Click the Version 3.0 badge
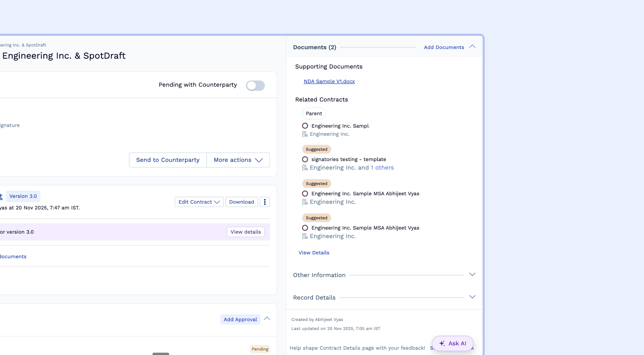The width and height of the screenshot is (644, 355). point(23,196)
